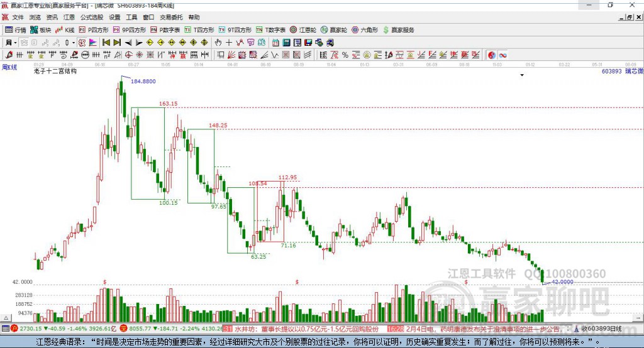Click the 163.15 price level label
644x348 pixels.
click(169, 104)
